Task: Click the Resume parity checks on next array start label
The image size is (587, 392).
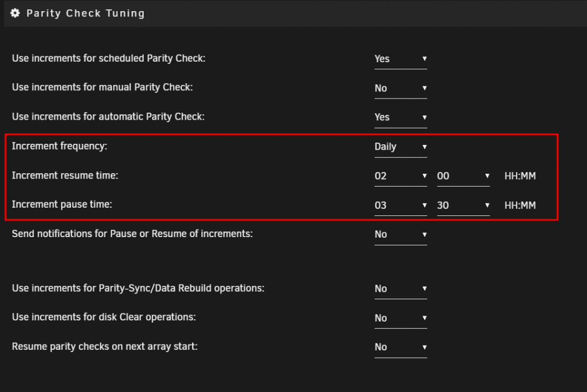Action: pyautogui.click(x=104, y=346)
